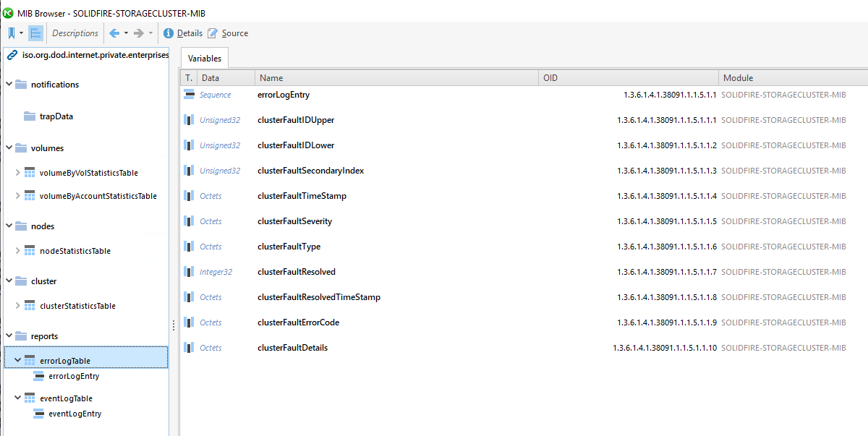The width and height of the screenshot is (868, 436).
Task: Toggle the tree view button
Action: (x=35, y=33)
